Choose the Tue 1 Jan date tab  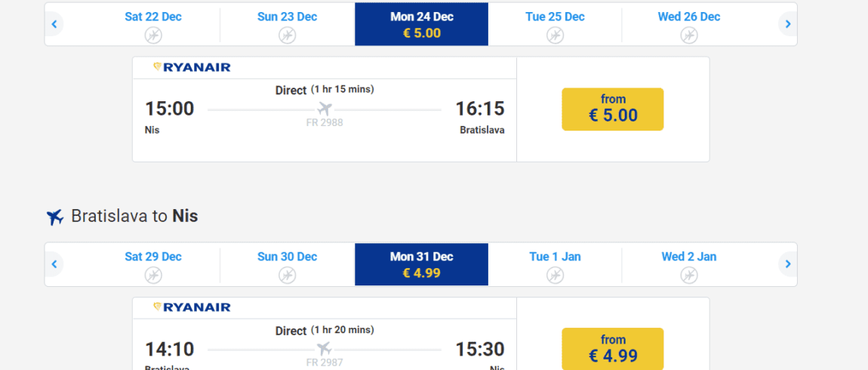[x=556, y=264]
